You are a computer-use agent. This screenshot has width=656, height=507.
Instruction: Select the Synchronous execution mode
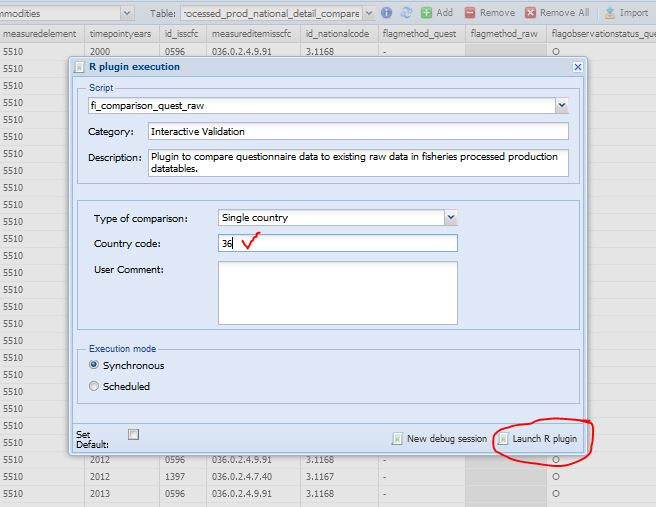(95, 366)
